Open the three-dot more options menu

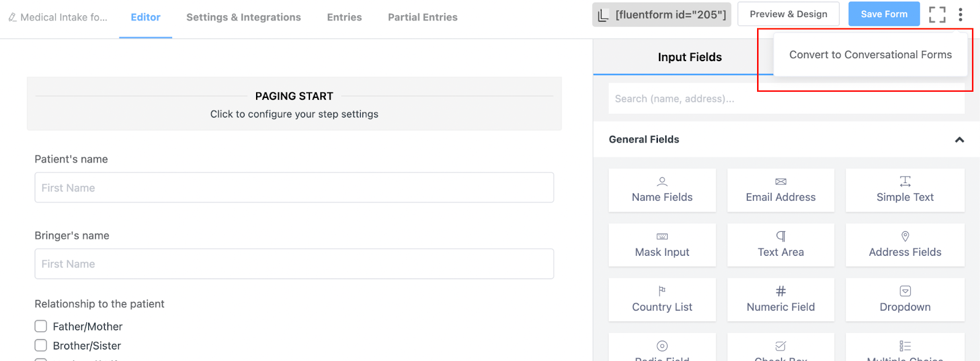[x=960, y=15]
